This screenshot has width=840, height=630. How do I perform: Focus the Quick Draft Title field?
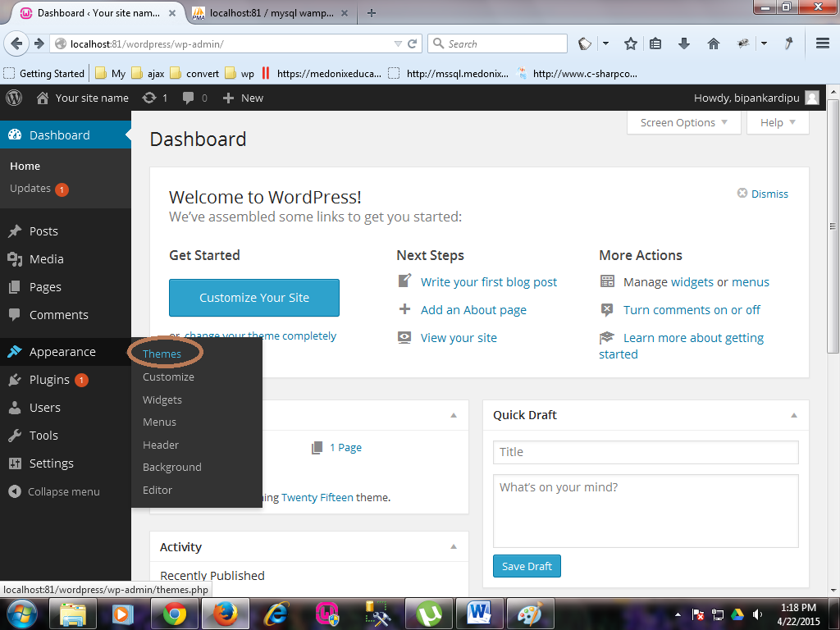(x=646, y=452)
